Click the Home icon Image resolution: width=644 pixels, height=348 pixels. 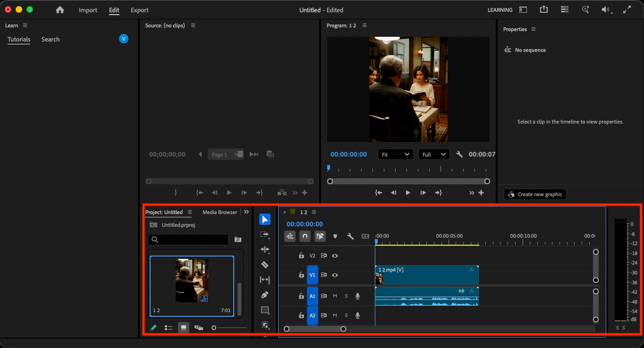coord(60,10)
